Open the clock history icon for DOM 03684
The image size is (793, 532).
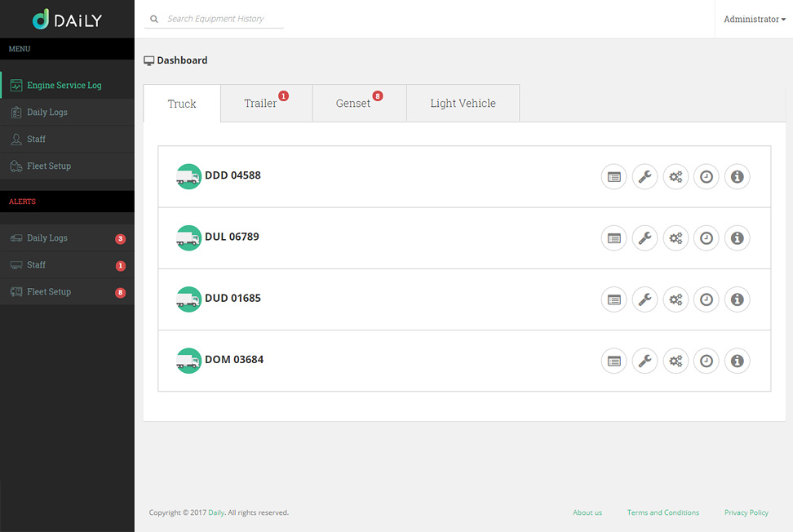pyautogui.click(x=707, y=361)
